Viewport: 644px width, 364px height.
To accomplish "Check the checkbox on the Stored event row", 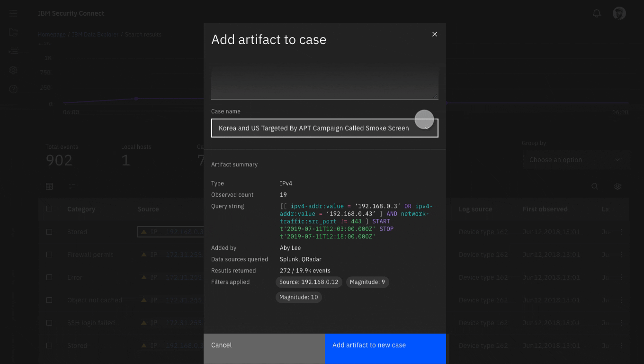I will tap(49, 232).
